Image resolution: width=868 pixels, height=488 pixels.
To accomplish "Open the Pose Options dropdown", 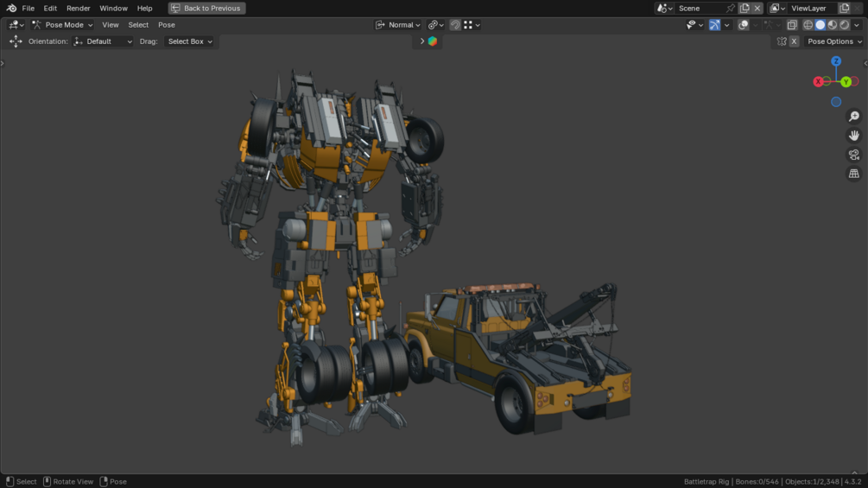I will pos(833,41).
